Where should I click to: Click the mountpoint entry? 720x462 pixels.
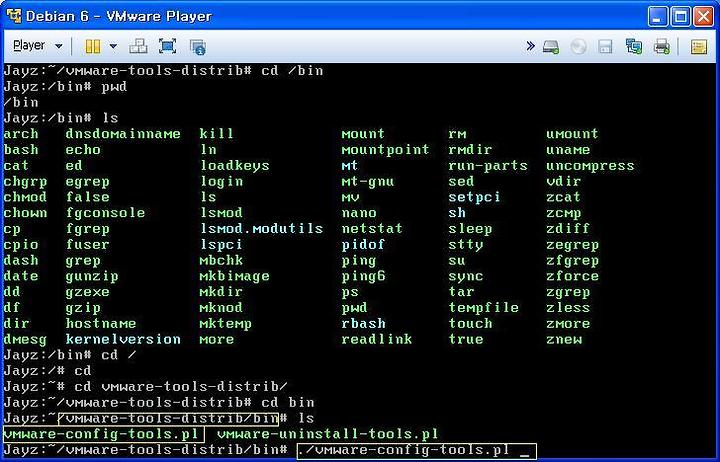[385, 150]
